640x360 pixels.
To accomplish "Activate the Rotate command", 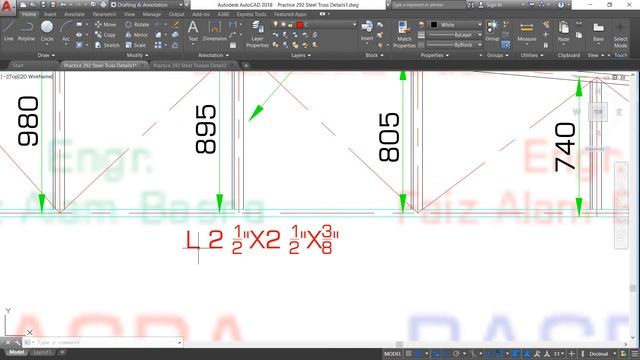I will (137, 24).
